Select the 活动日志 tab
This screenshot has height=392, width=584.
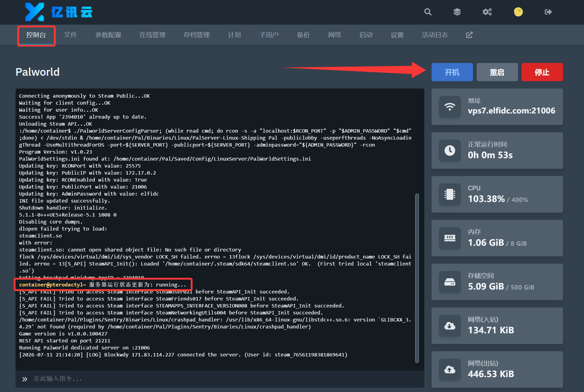tap(435, 35)
